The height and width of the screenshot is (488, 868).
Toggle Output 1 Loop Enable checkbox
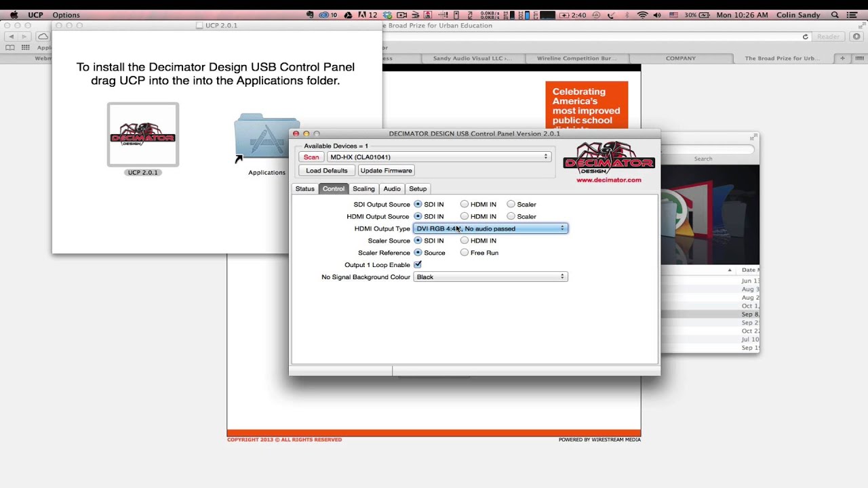pos(418,265)
